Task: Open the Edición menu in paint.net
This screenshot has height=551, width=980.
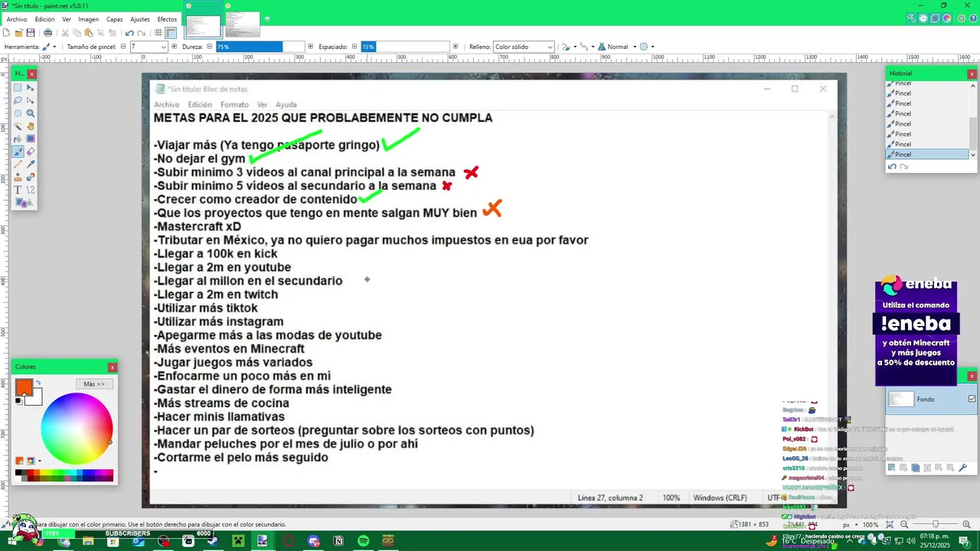Action: (45, 19)
